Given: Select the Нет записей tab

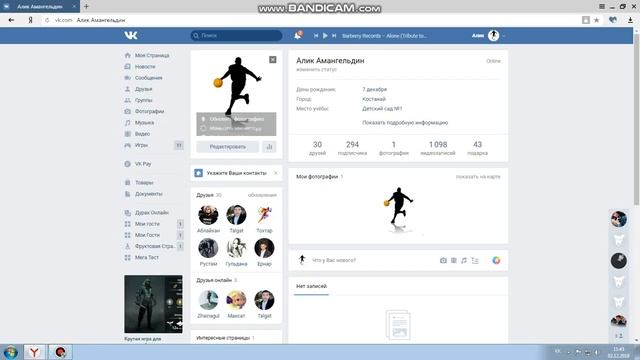Looking at the screenshot, I should (x=311, y=287).
